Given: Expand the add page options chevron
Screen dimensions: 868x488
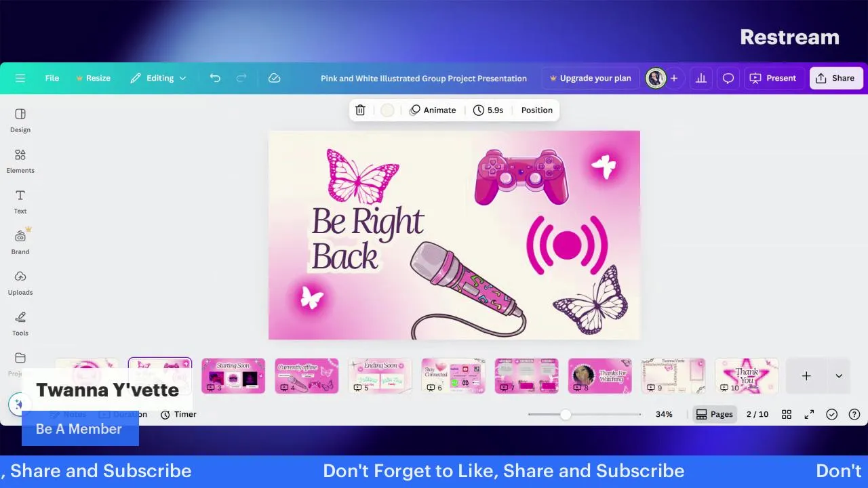Looking at the screenshot, I should [x=839, y=375].
